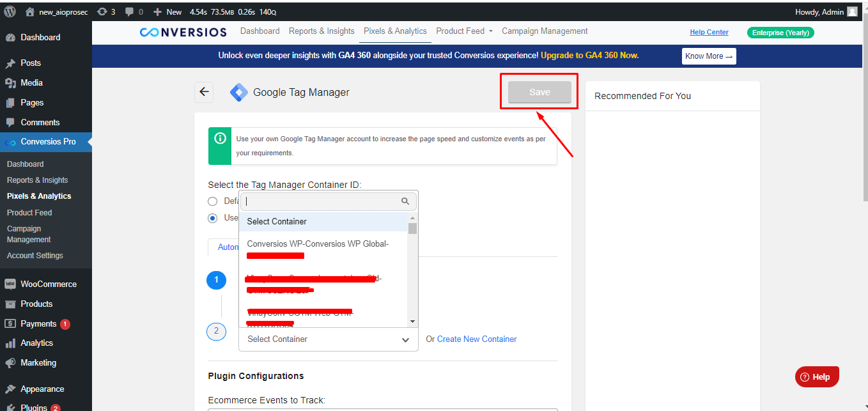The width and height of the screenshot is (868, 411).
Task: Click the Plugin Configurations heading
Action: tap(256, 376)
